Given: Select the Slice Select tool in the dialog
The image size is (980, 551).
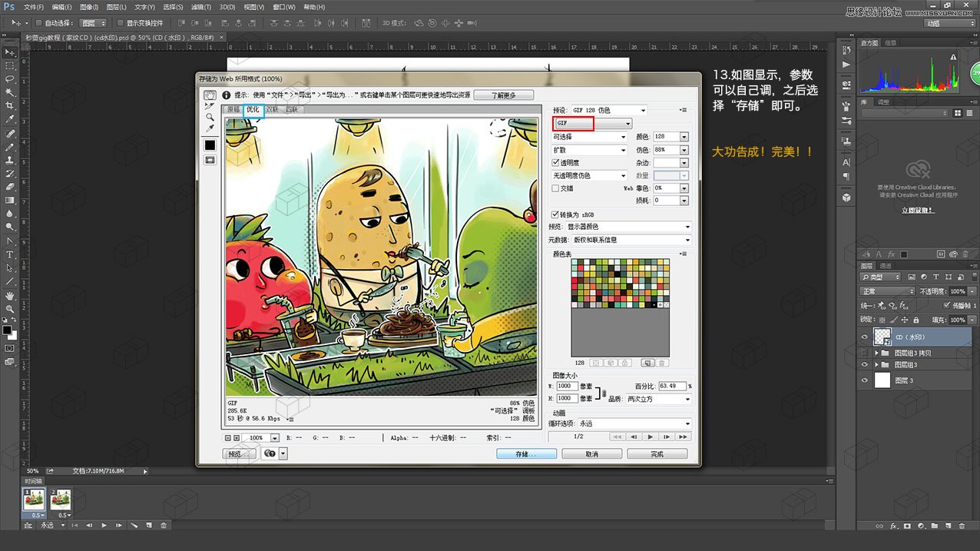Looking at the screenshot, I should pyautogui.click(x=210, y=106).
